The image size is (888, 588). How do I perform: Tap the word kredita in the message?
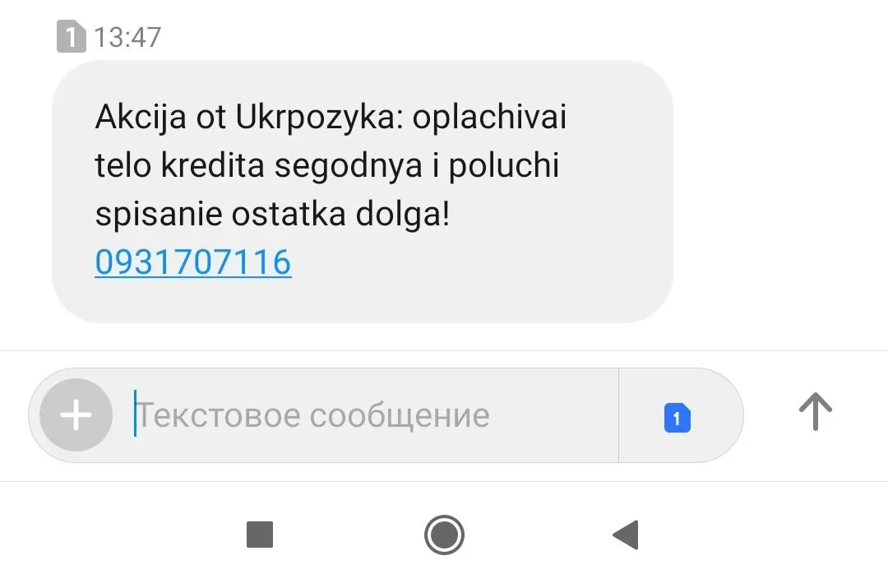pos(213,166)
